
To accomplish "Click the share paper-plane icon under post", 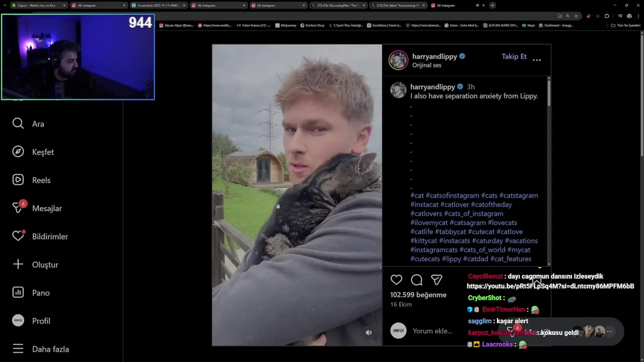I will click(x=437, y=280).
